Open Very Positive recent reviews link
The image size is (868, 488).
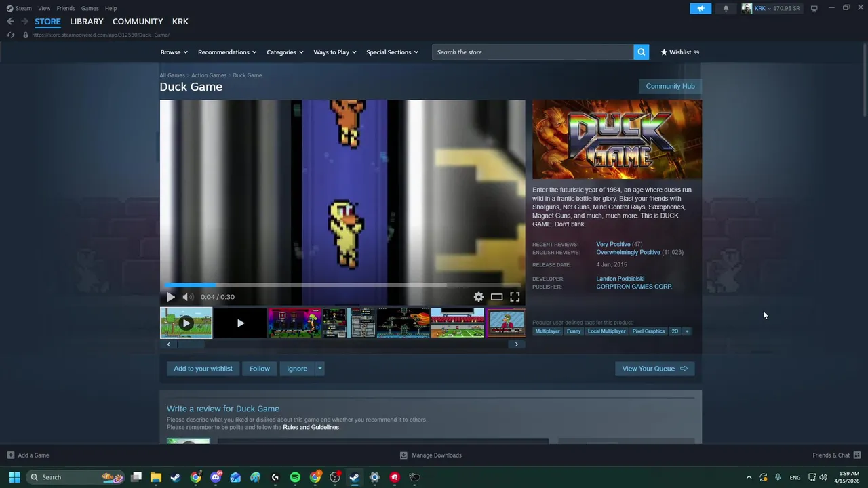tap(613, 244)
